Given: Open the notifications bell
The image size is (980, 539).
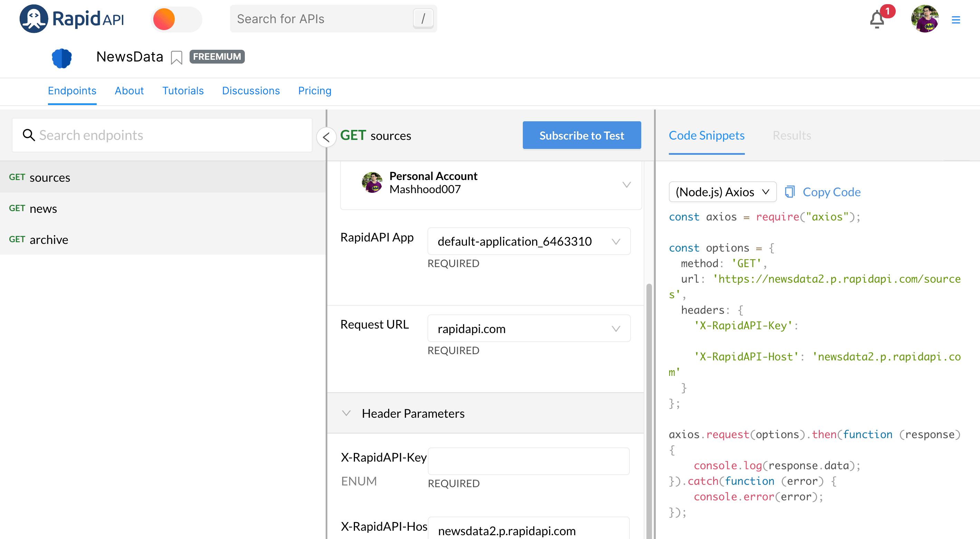Looking at the screenshot, I should tap(877, 20).
